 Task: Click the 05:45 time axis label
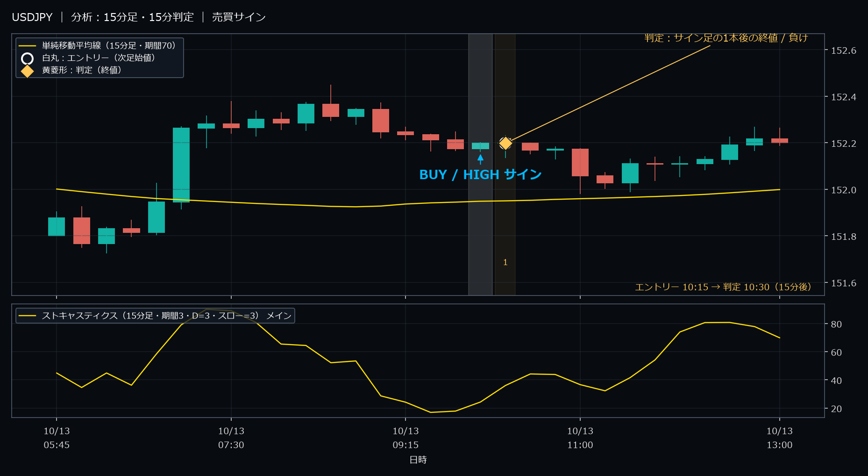[57, 445]
